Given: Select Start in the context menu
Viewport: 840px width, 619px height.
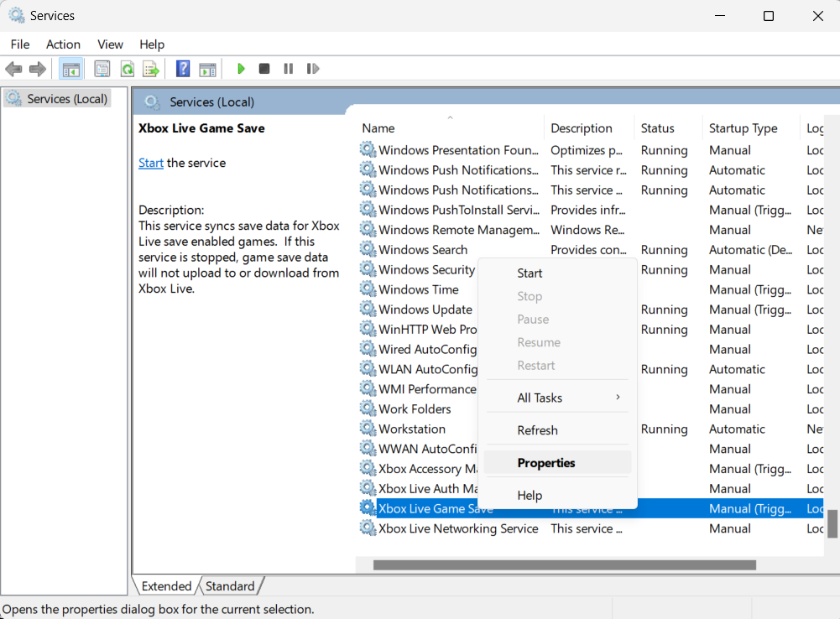Looking at the screenshot, I should coord(530,273).
